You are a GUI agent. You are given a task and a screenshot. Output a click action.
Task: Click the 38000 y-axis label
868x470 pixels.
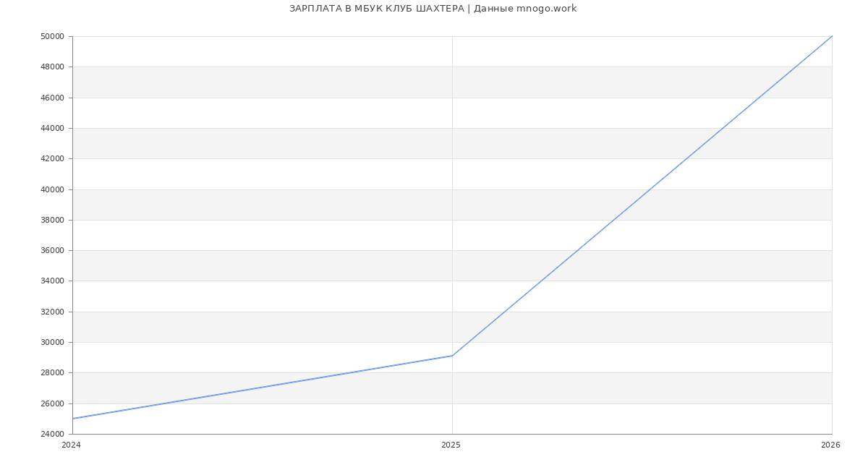click(x=53, y=220)
